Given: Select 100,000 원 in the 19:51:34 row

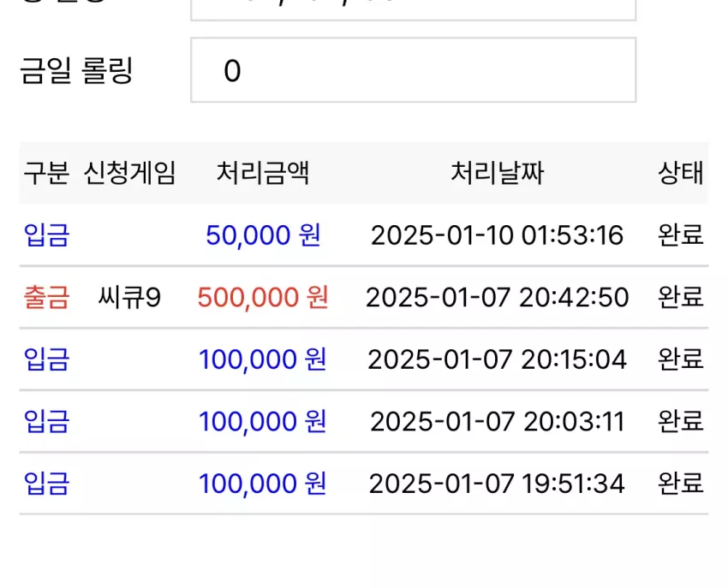Looking at the screenshot, I should [x=263, y=484].
